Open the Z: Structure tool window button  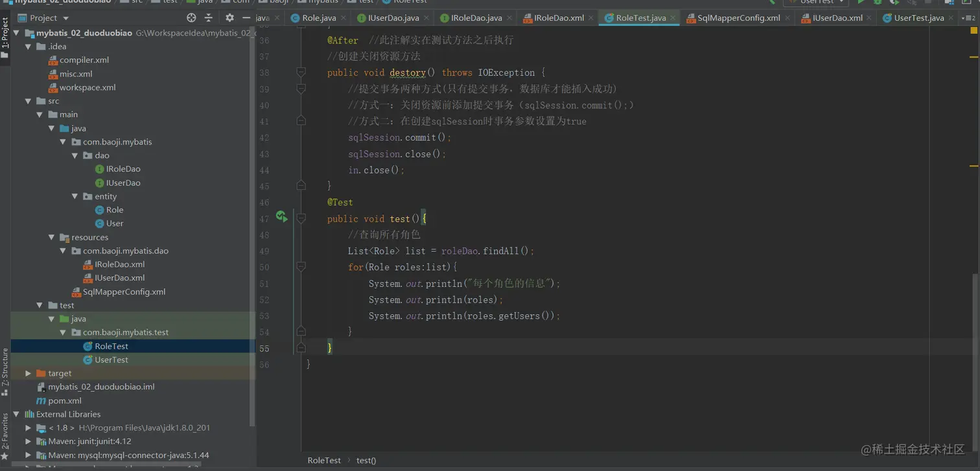(x=5, y=372)
